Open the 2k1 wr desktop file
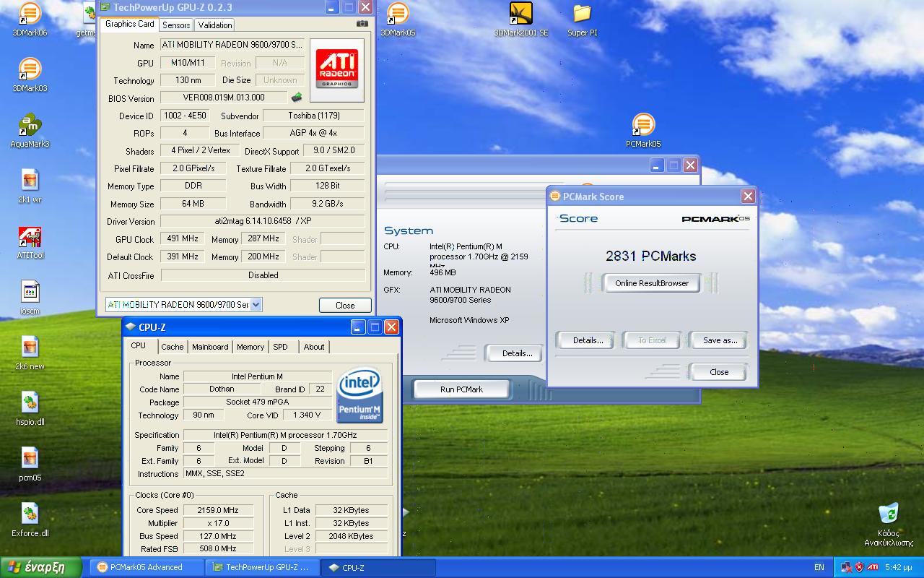 [30, 186]
